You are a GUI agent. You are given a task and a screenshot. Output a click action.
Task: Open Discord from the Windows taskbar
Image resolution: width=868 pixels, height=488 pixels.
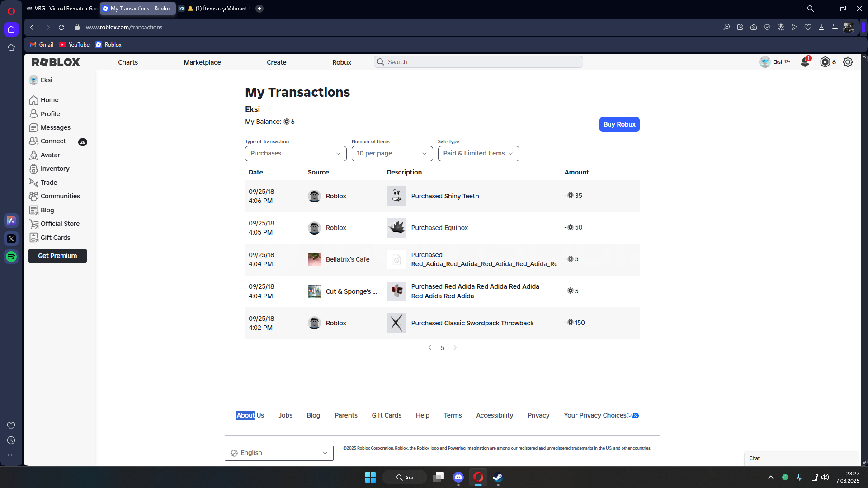(x=458, y=477)
